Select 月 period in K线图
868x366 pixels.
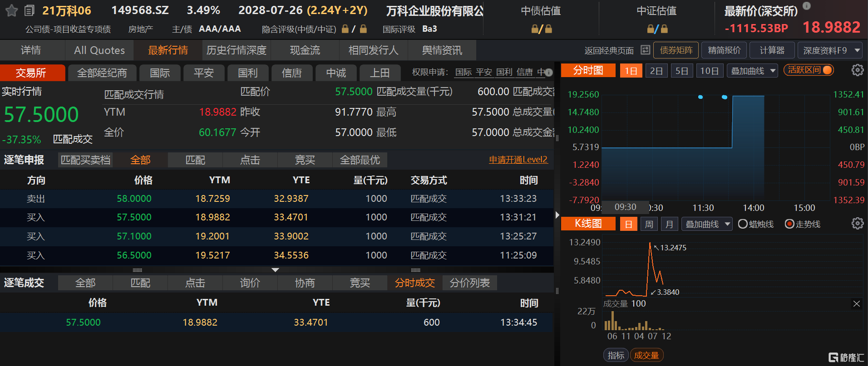click(670, 224)
